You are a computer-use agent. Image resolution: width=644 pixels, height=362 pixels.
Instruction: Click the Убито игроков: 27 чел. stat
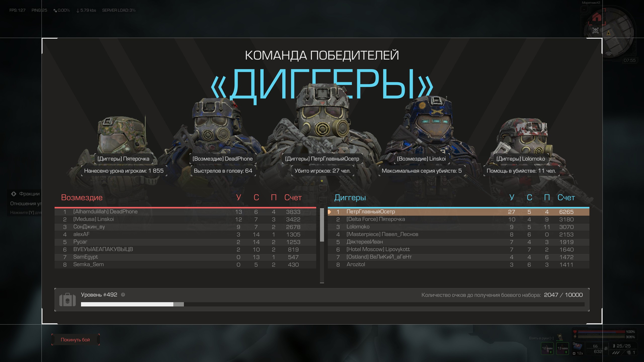tap(323, 171)
